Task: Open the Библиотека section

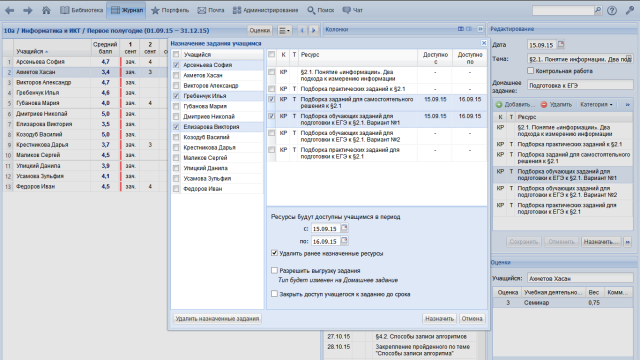Action: tap(82, 10)
